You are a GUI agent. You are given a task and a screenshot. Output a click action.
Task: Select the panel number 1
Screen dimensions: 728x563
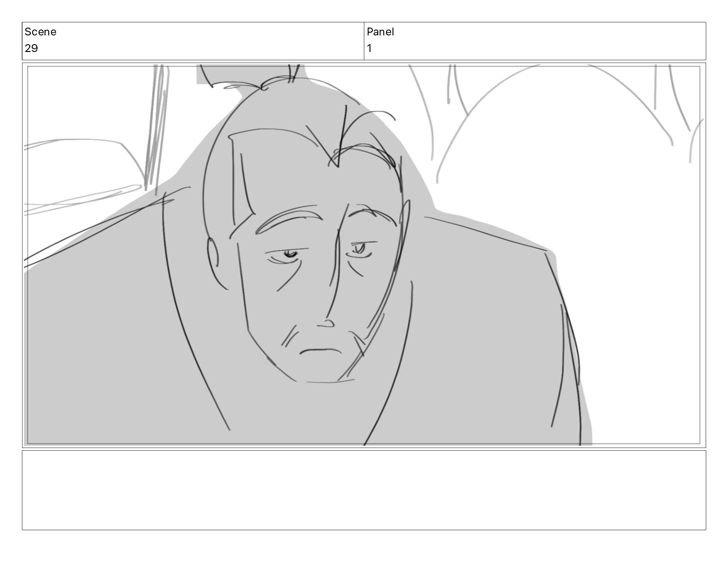369,48
